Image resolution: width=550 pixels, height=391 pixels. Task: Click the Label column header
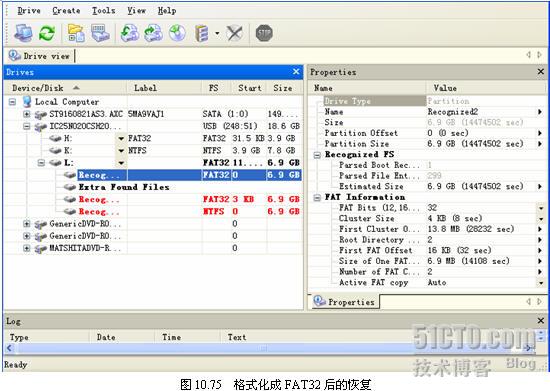[x=164, y=88]
